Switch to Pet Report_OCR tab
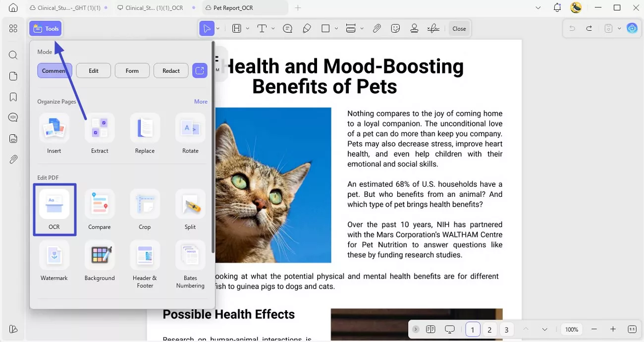The image size is (644, 342). point(245,8)
